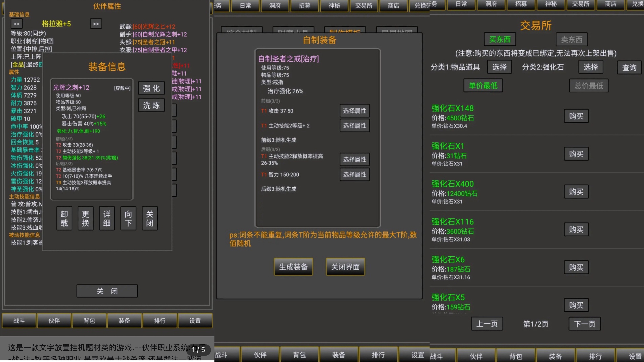
Task: Click 更换 to swap equipment
Action: click(86, 218)
